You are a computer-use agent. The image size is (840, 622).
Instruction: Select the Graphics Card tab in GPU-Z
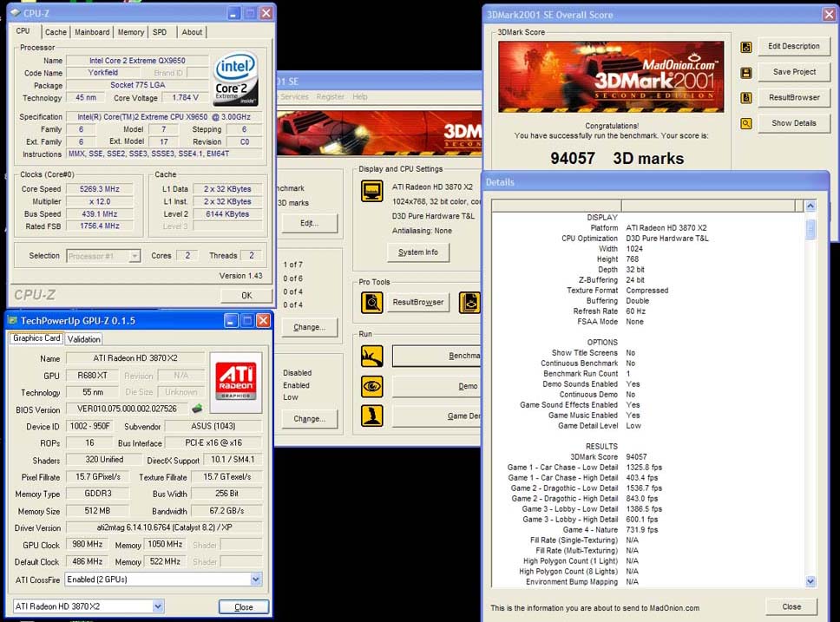click(x=36, y=338)
